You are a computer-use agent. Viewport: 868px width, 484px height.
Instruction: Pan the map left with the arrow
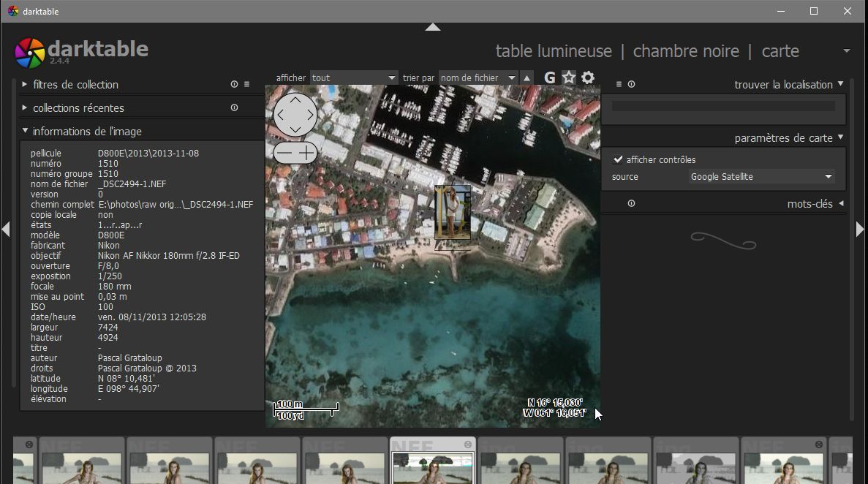coord(280,115)
